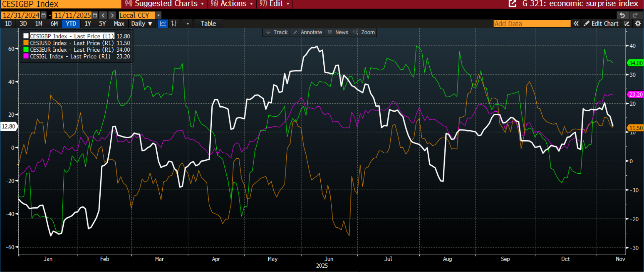
Task: Expand the Suggested Charts menu
Action: 164,4
